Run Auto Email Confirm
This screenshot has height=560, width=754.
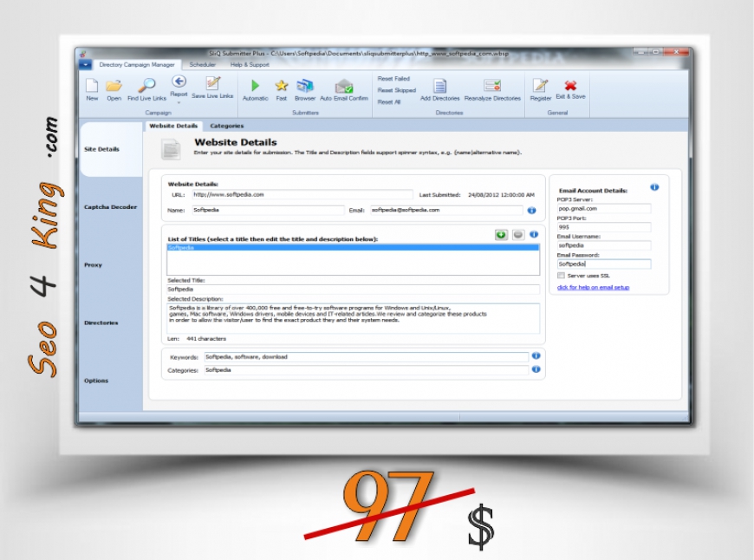pyautogui.click(x=344, y=86)
